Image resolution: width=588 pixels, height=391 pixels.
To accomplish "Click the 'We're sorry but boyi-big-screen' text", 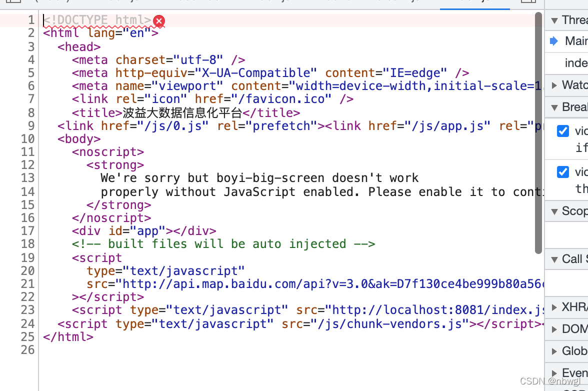I will coord(212,178).
